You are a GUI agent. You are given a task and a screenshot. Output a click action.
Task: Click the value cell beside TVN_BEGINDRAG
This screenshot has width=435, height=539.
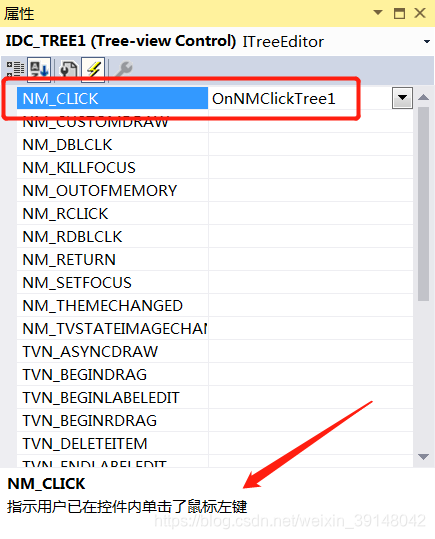coord(311,375)
